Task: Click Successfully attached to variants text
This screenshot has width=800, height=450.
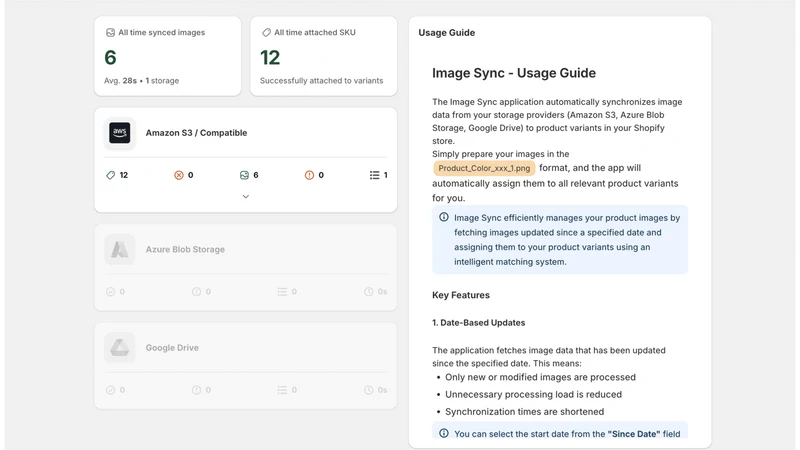Action: point(321,81)
